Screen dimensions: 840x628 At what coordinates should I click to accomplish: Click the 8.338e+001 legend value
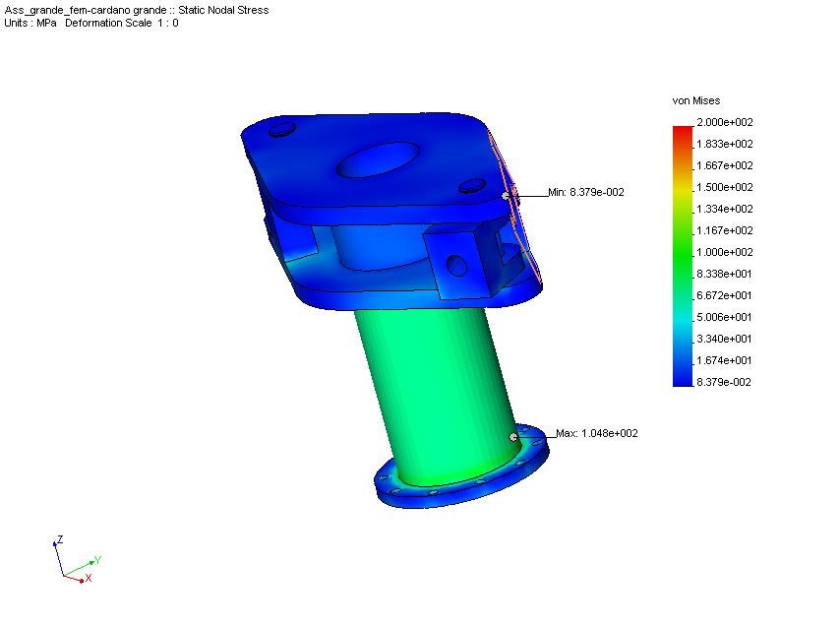pyautogui.click(x=724, y=274)
